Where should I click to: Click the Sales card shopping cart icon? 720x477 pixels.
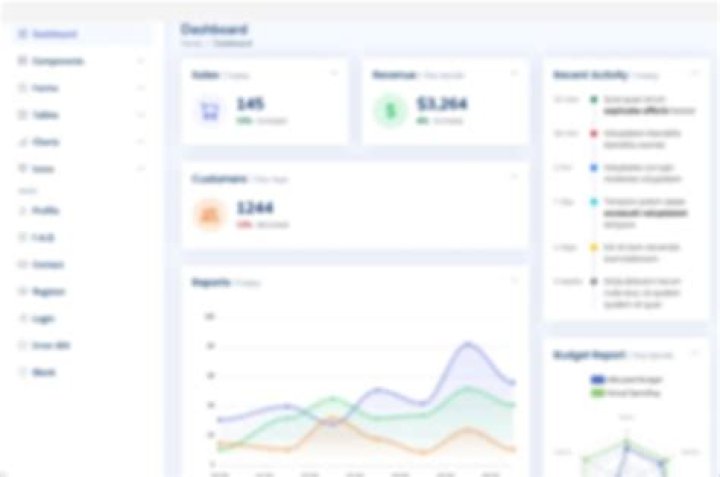pyautogui.click(x=210, y=109)
